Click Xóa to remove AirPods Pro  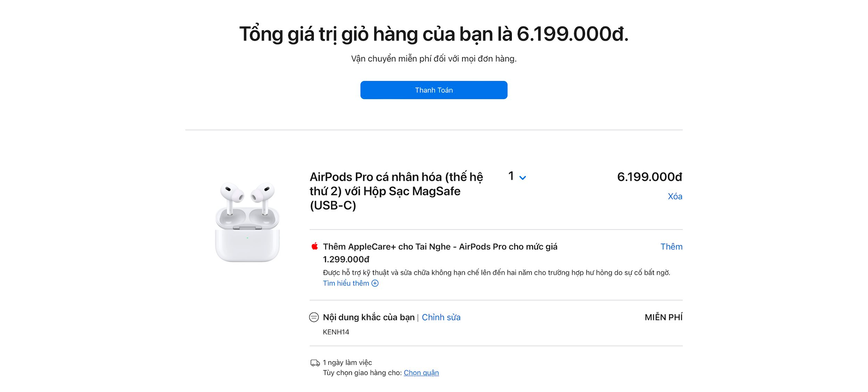675,196
